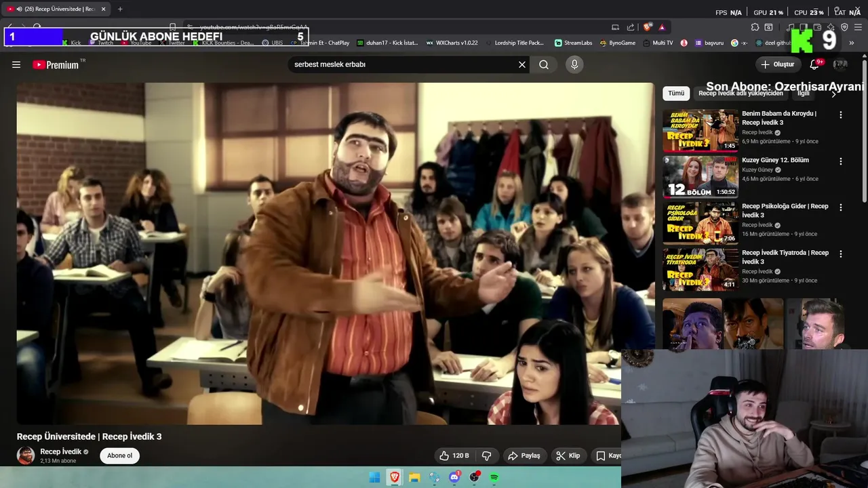The width and height of the screenshot is (868, 488).
Task: Start voice search with the microphone icon
Action: point(574,64)
